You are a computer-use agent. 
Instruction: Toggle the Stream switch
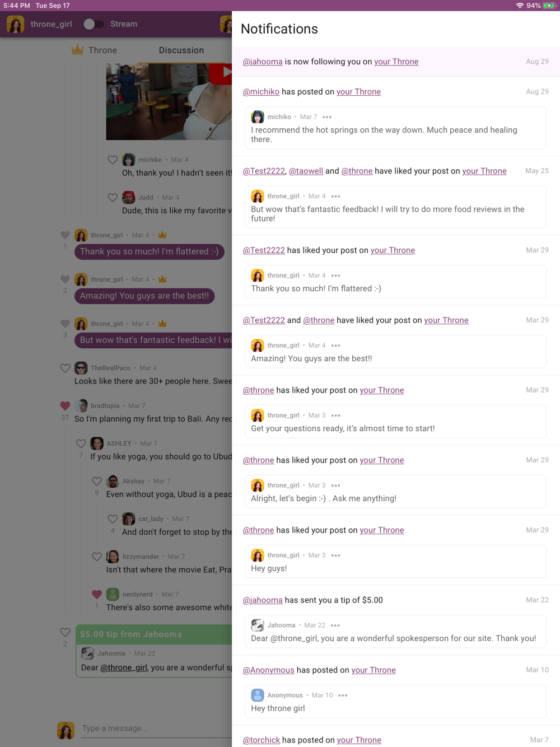tap(93, 24)
